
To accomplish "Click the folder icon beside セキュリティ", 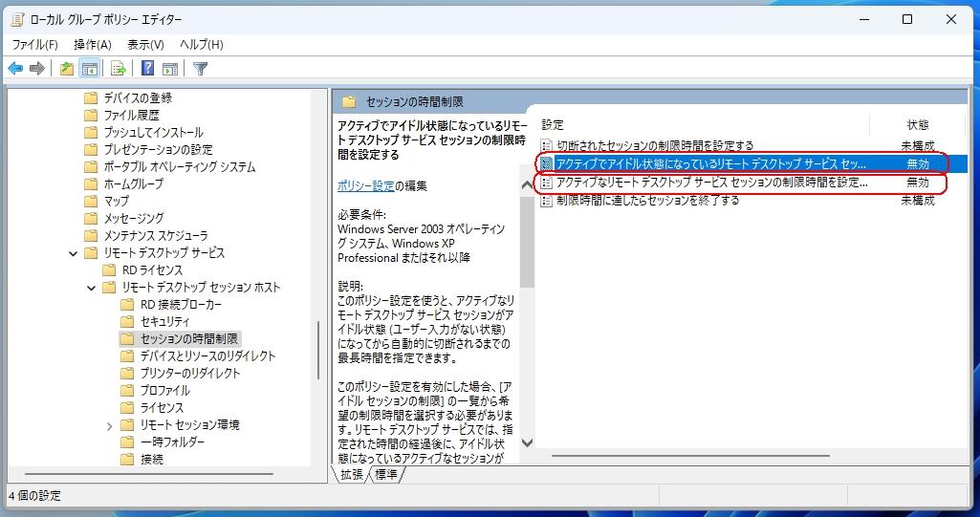I will [x=127, y=321].
